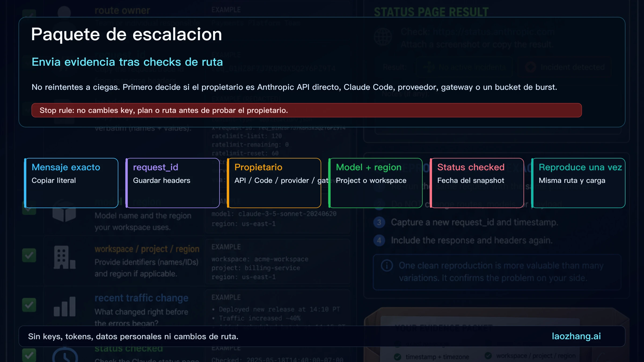
Task: Click the Sin keys, tokens footer text
Action: coord(133,337)
